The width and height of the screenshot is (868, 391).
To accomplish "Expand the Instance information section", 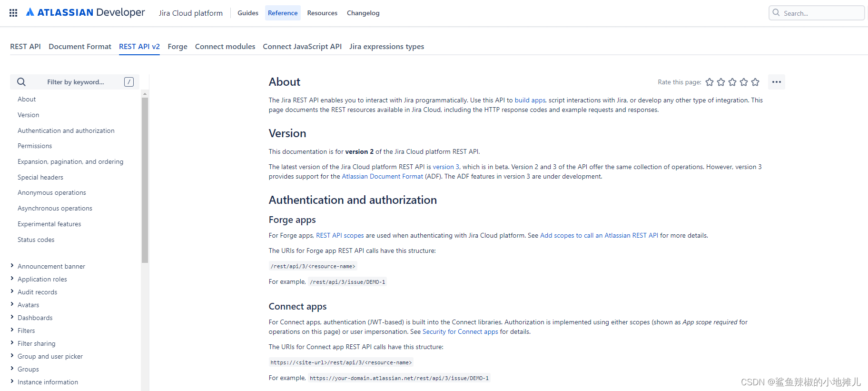I will (x=12, y=381).
